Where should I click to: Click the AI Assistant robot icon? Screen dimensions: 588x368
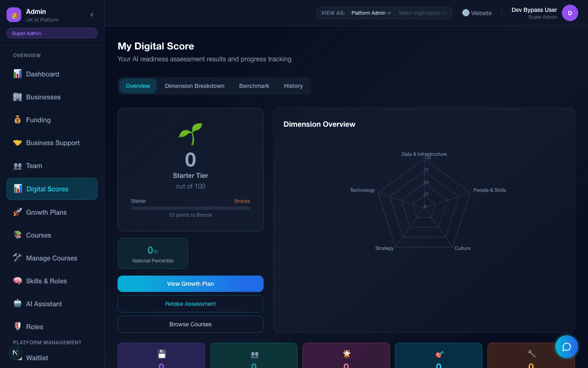(x=18, y=304)
